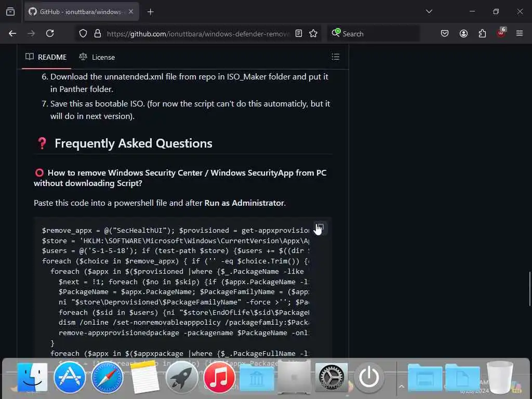Image resolution: width=532 pixels, height=399 pixels.
Task: Open library building folder in dock
Action: [x=257, y=378]
